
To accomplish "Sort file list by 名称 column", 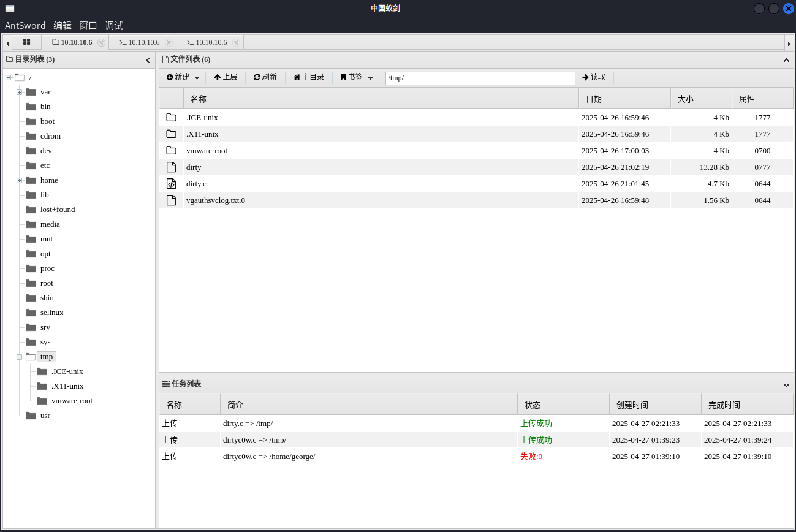I will (x=381, y=99).
